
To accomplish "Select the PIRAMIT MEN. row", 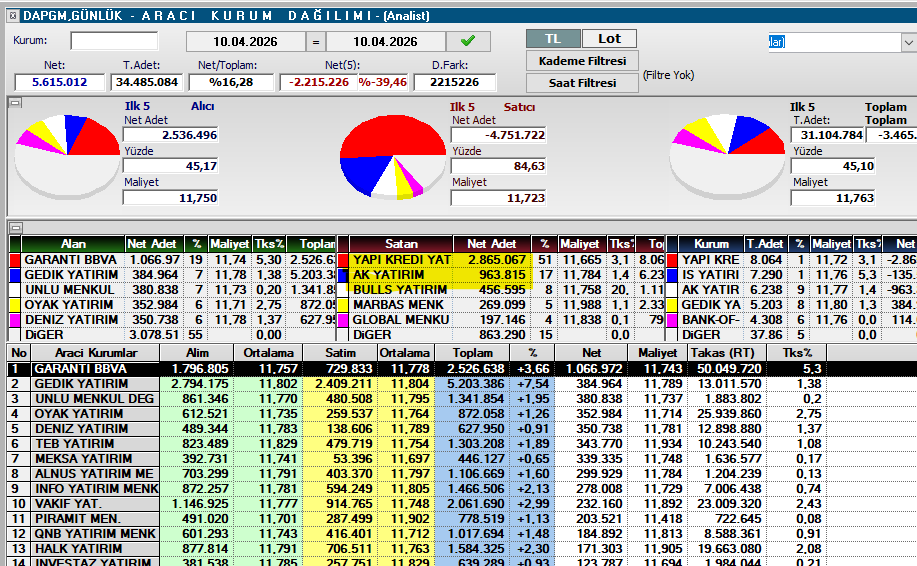I will pos(462,519).
